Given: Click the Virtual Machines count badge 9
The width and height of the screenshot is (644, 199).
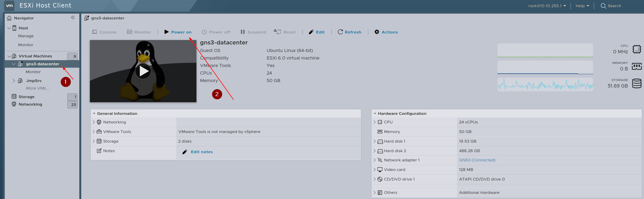Looking at the screenshot, I should [72, 56].
